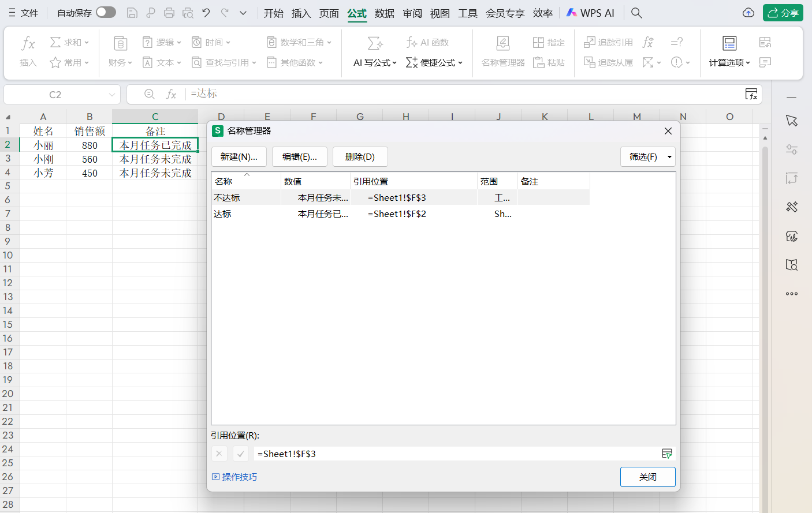Click the 粘贴 icon next to 名称管理器

click(x=548, y=62)
